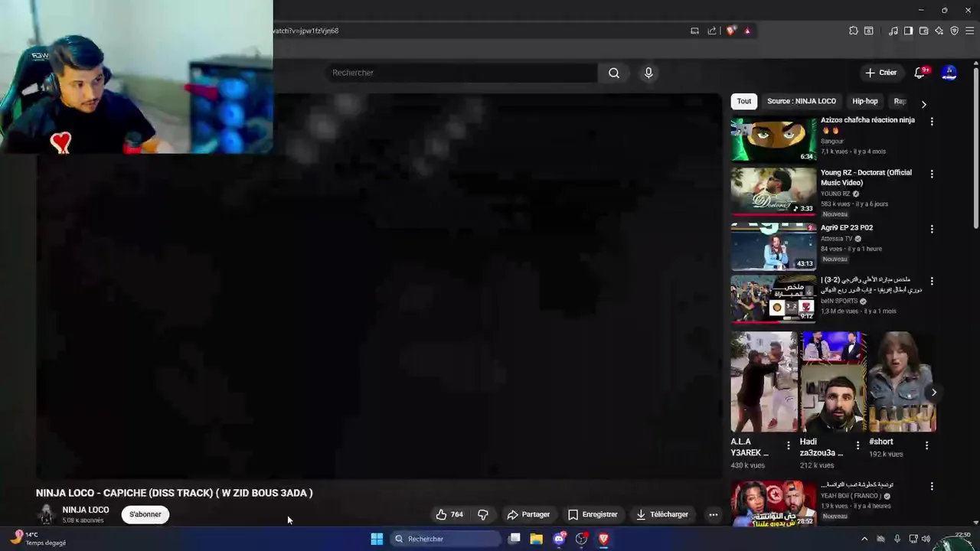Click the S'abonner subscribe button

[x=145, y=514]
